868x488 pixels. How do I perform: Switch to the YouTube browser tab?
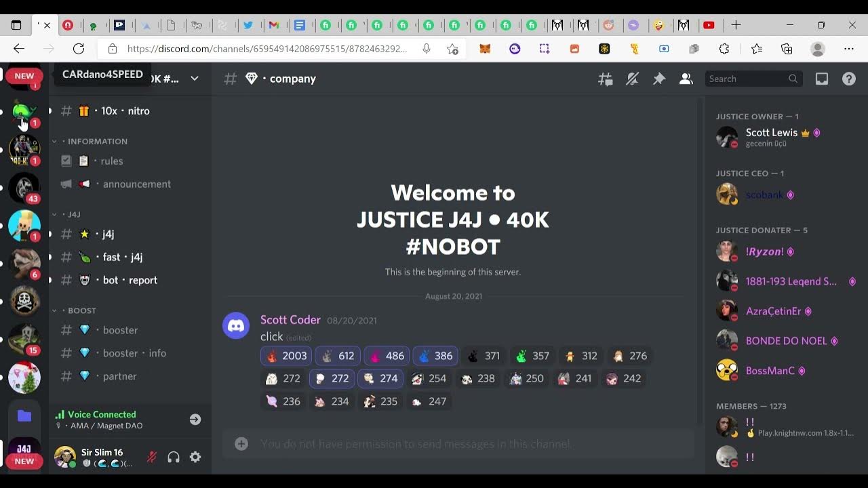point(709,25)
